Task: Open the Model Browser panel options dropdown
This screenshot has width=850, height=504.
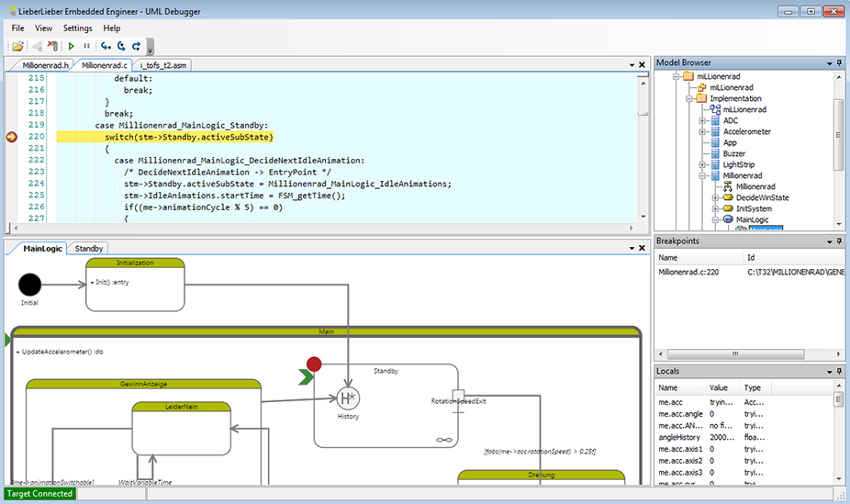Action: pyautogui.click(x=830, y=63)
